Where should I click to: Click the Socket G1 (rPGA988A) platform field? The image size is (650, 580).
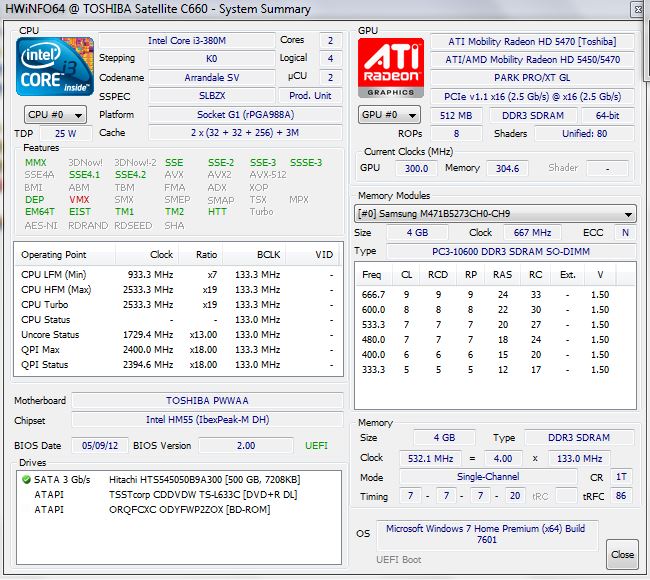coord(245,114)
